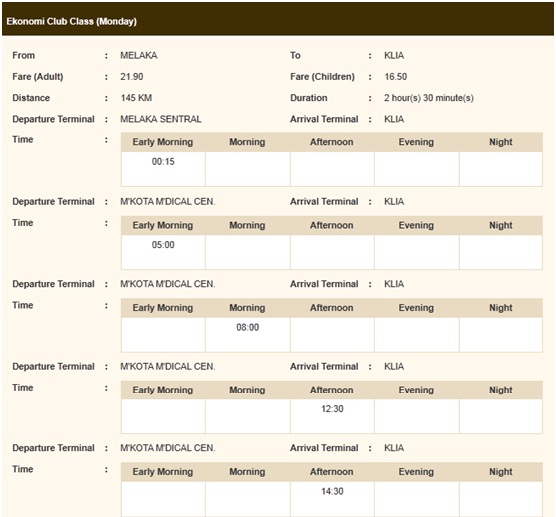The width and height of the screenshot is (556, 517).
Task: Click the Afternoon header in fourth timetable
Action: [332, 390]
